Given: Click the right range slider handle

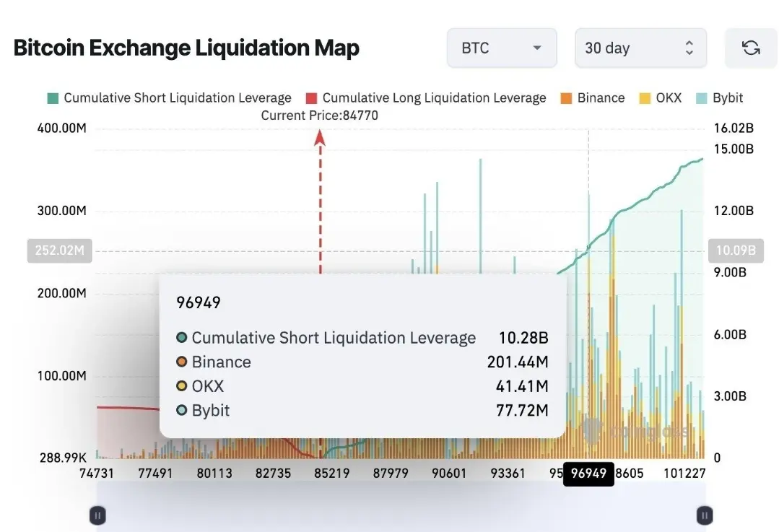Looking at the screenshot, I should pos(705,515).
